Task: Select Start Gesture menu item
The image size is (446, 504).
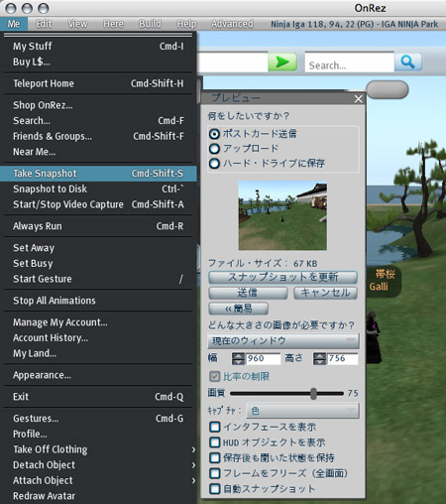Action: pyautogui.click(x=98, y=279)
